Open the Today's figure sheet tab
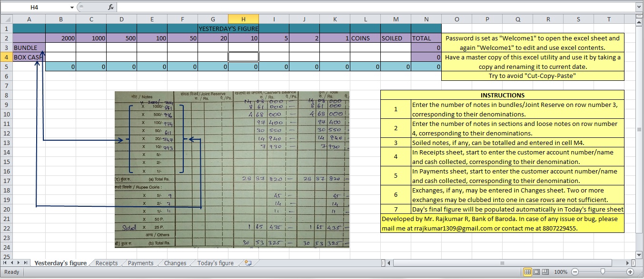 (215, 262)
